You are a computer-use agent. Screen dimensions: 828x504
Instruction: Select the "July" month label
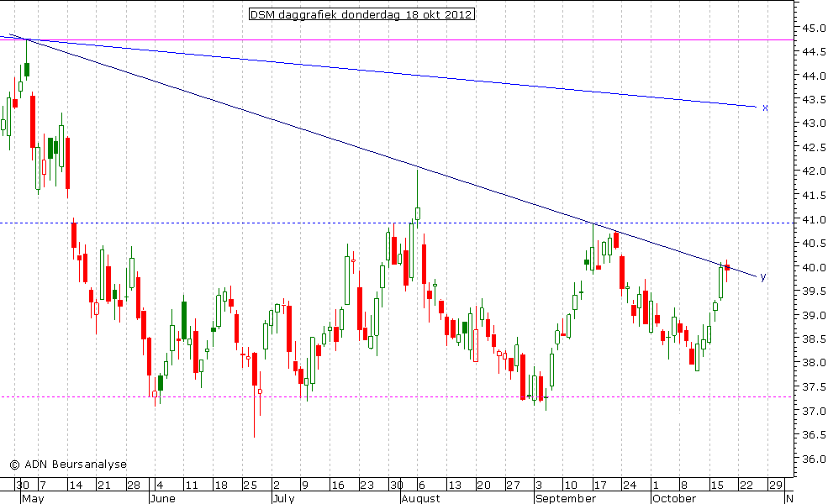[x=283, y=499]
